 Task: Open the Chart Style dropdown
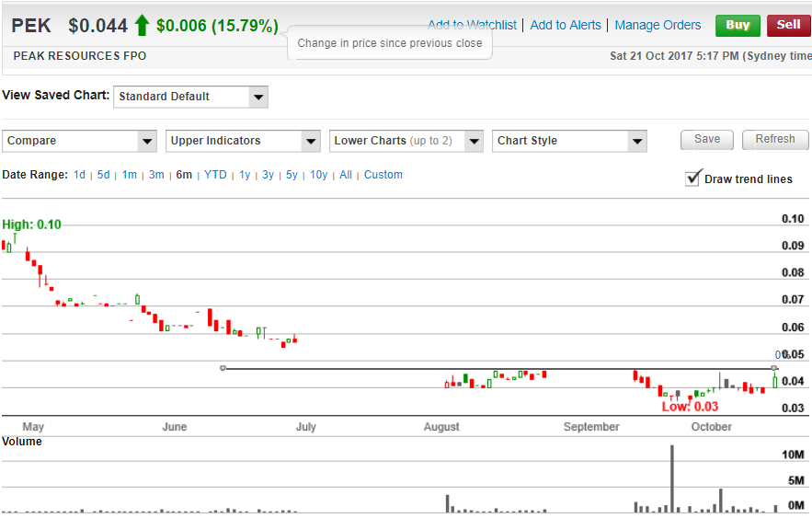click(x=569, y=141)
